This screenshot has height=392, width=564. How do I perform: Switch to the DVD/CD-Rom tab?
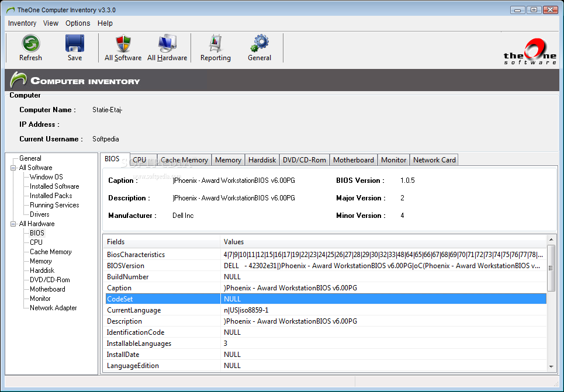coord(305,159)
